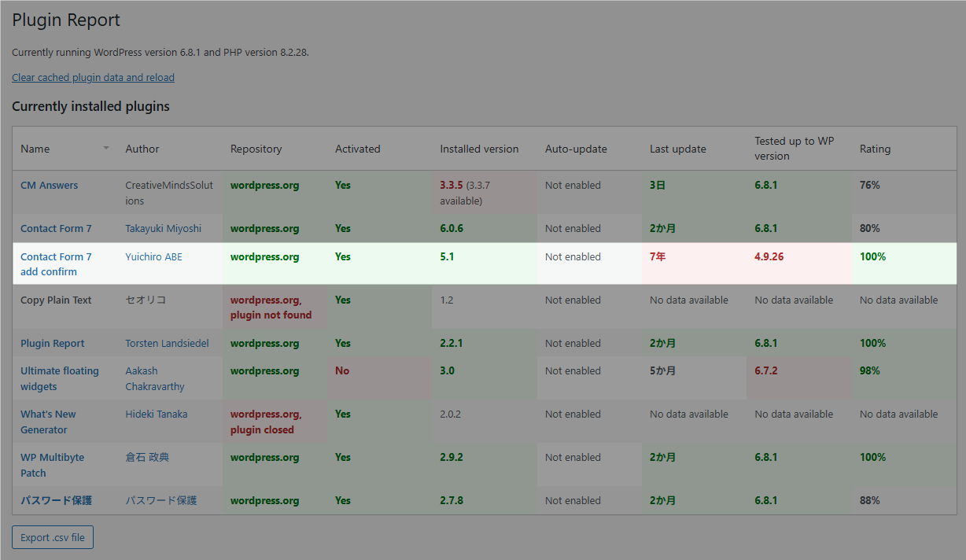The image size is (966, 560).
Task: Click installed version 5.1 cell
Action: 485,264
